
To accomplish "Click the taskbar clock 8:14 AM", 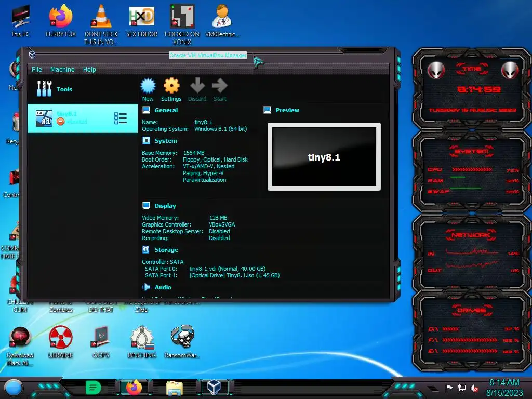I will (x=504, y=388).
